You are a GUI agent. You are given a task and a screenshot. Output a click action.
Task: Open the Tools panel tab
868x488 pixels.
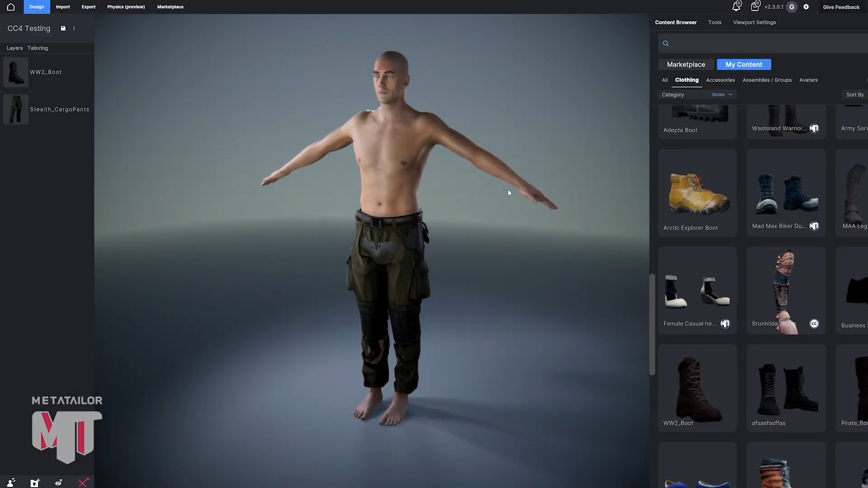715,22
